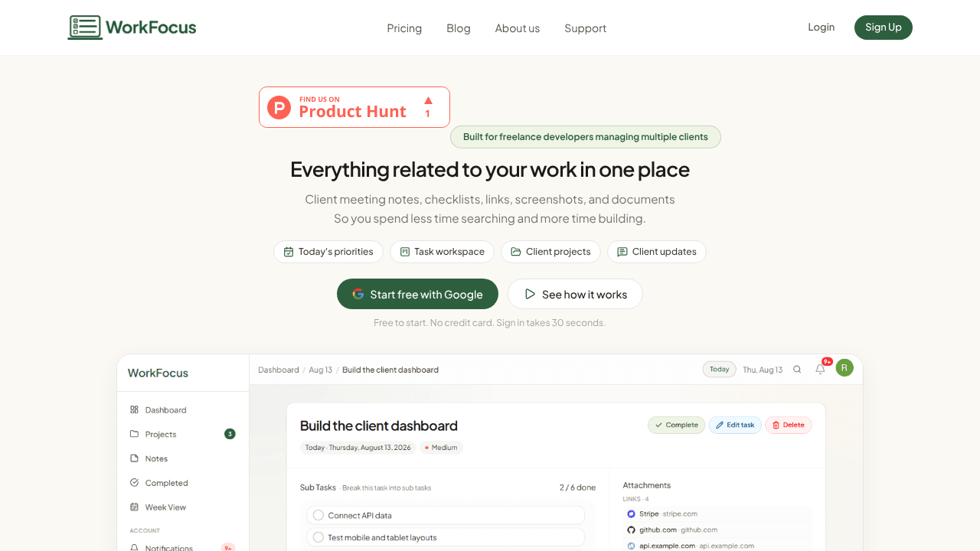The image size is (980, 551).
Task: Click the play icon in See how it works
Action: pyautogui.click(x=530, y=294)
